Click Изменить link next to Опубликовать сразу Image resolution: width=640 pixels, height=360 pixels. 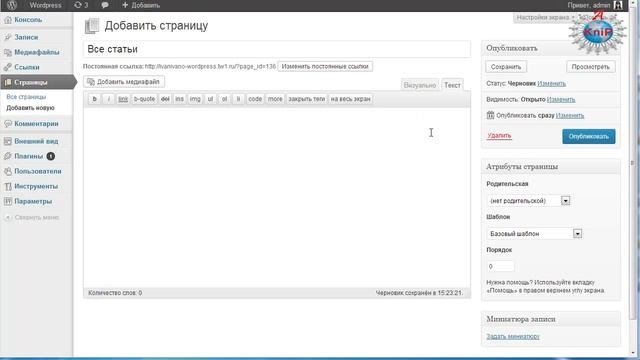pyautogui.click(x=570, y=116)
